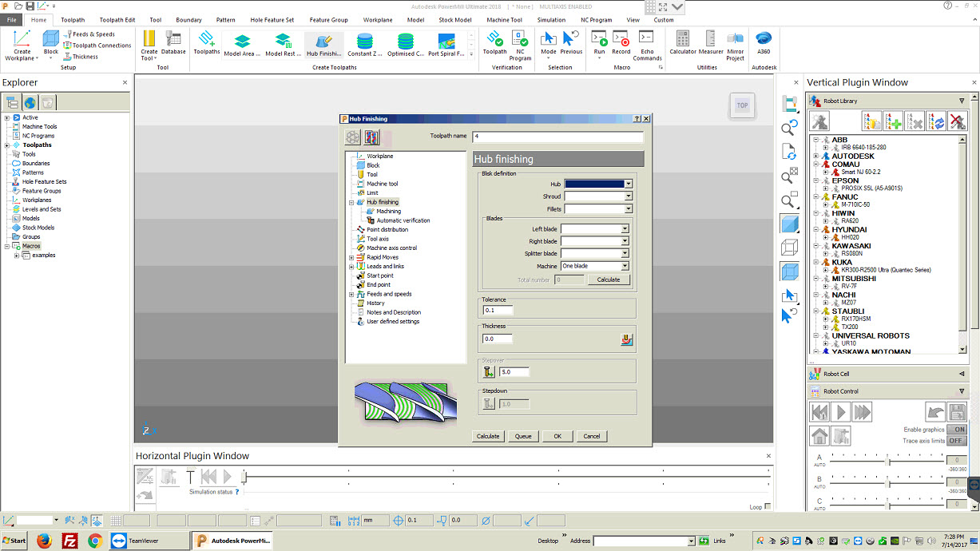The image size is (980, 551).
Task: Select Port Spiral Finishing toolpath
Action: 446,45
